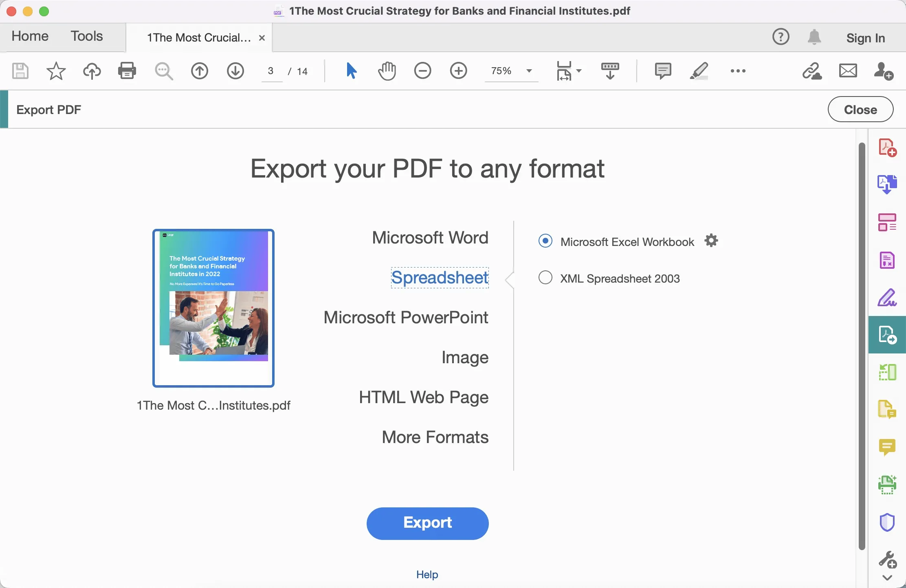The width and height of the screenshot is (906, 588).
Task: Open the Help link below Export
Action: (x=427, y=575)
